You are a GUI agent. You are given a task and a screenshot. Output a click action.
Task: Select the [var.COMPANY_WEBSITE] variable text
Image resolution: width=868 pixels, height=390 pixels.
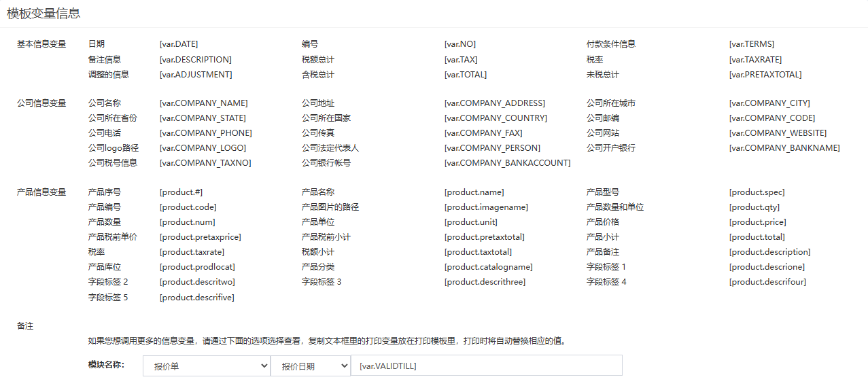(x=778, y=133)
